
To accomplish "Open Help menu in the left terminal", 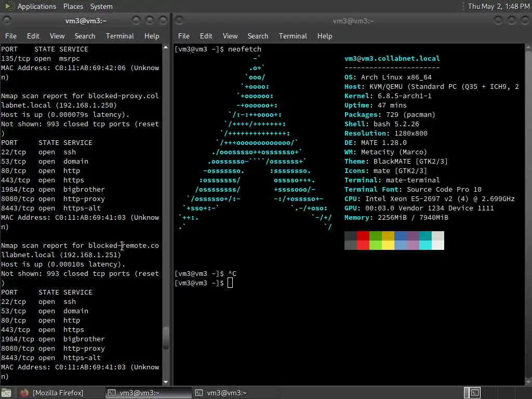I will [151, 36].
